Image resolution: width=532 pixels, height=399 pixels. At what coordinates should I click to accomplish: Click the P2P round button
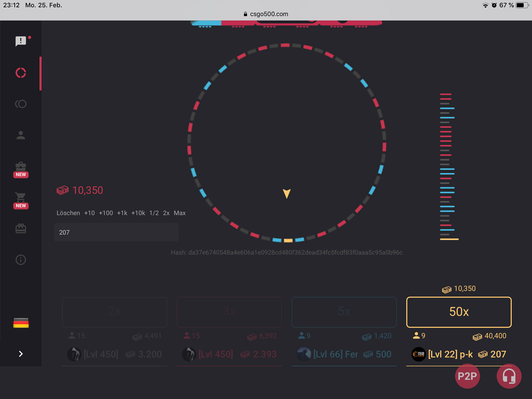pos(467,376)
